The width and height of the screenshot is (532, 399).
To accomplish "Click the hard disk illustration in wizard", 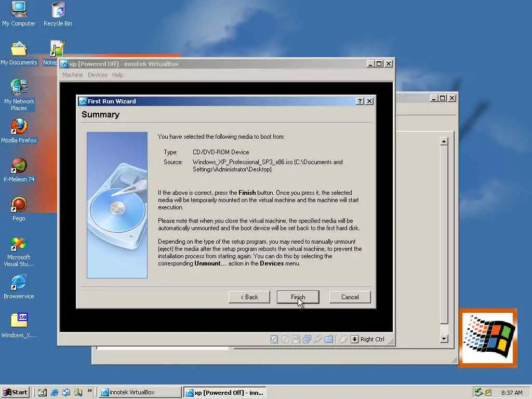I will [117, 205].
